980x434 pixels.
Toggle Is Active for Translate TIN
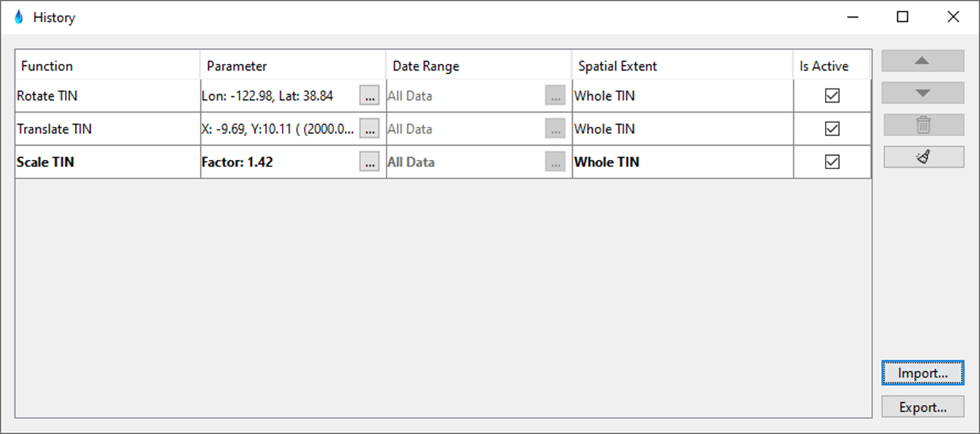point(832,129)
